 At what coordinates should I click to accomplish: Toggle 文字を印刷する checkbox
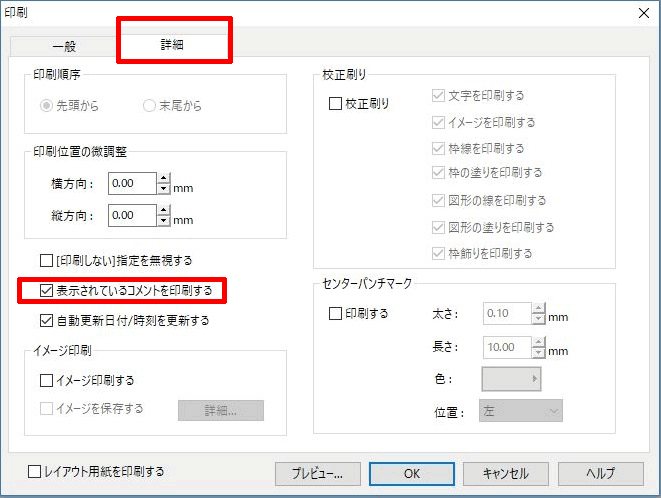(x=438, y=96)
